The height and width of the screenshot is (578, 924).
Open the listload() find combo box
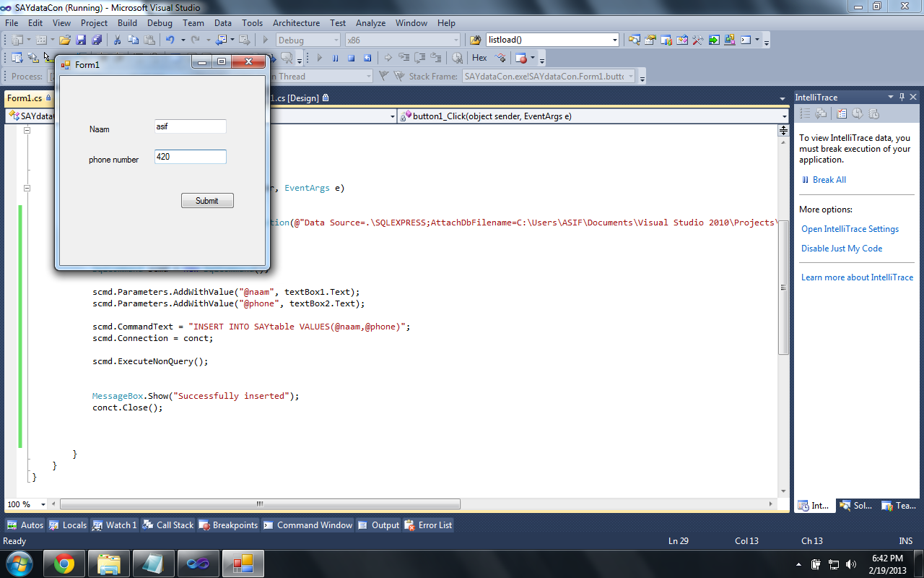552,40
